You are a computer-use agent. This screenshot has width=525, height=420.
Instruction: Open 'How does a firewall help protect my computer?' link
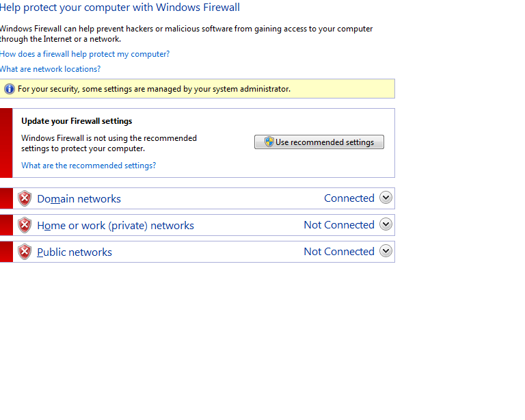85,54
